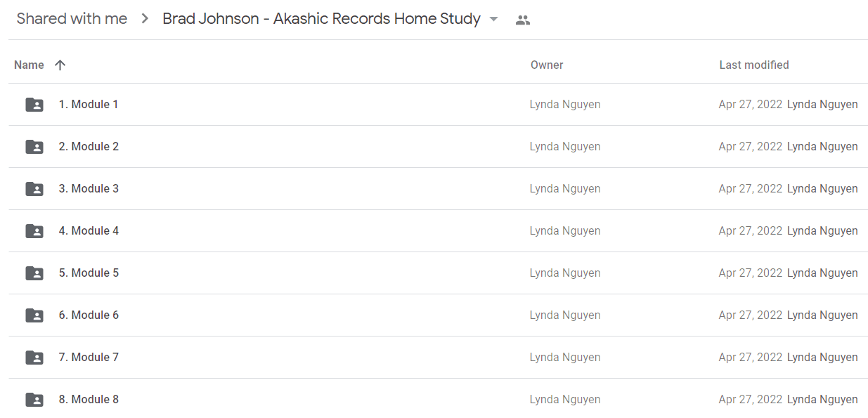
Task: Click the Module 3 shared folder icon
Action: [x=34, y=189]
